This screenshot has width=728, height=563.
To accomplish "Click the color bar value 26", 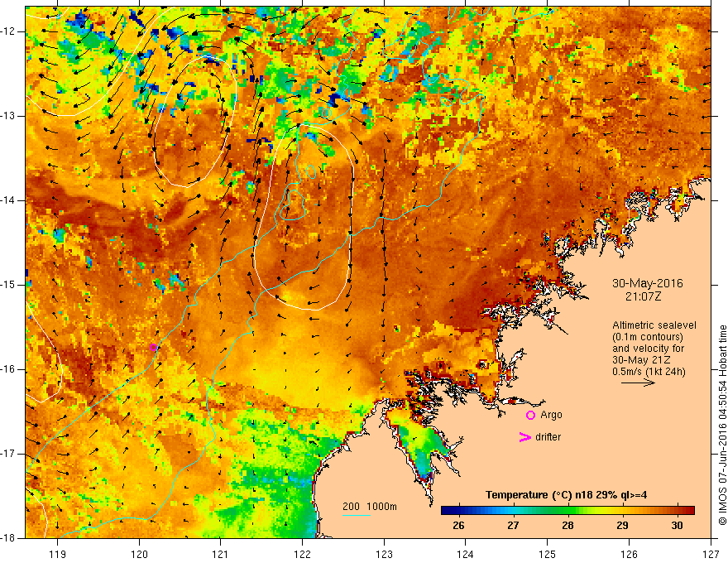I will 458,525.
